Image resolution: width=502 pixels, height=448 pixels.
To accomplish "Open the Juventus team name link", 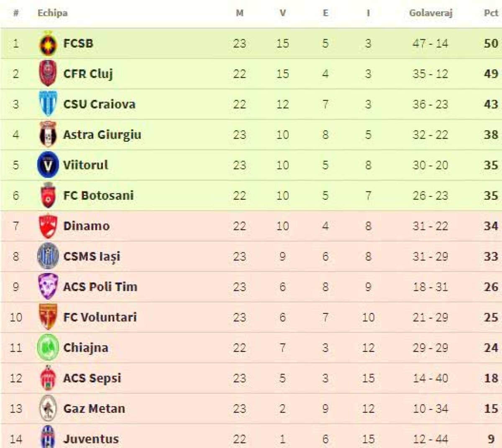I will point(91,439).
